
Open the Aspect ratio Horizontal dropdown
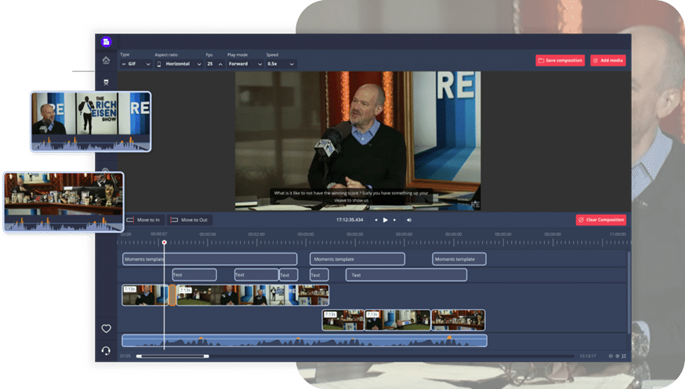click(x=179, y=64)
